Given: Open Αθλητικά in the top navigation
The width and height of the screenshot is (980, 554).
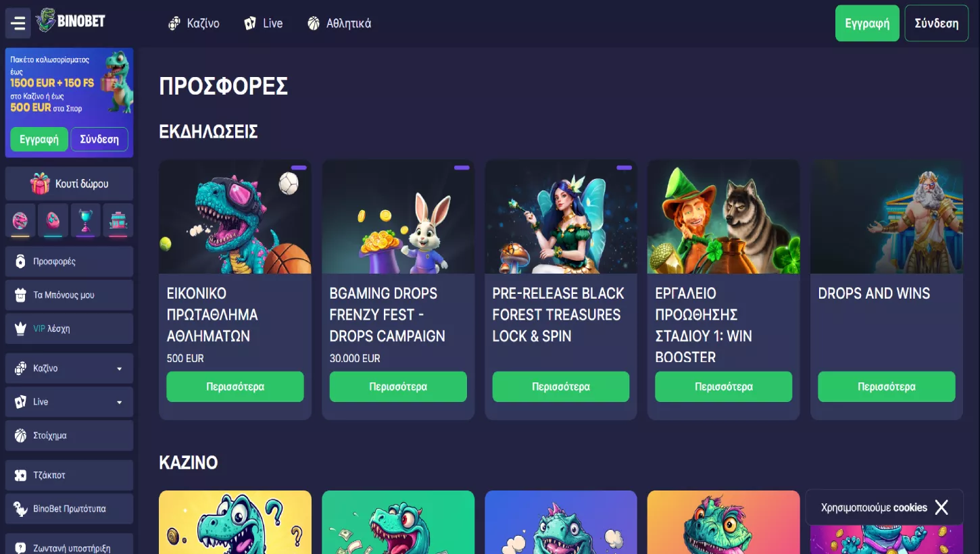Looking at the screenshot, I should (339, 24).
